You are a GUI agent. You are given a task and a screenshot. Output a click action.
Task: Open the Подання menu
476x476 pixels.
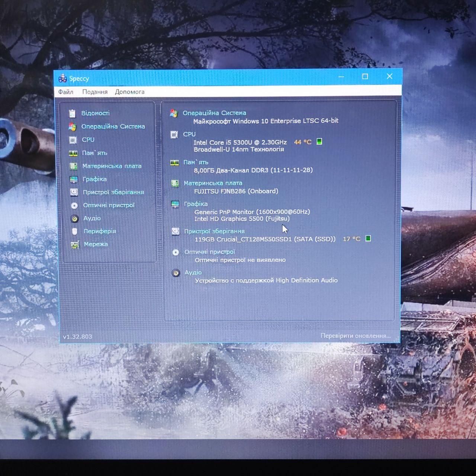coord(95,92)
